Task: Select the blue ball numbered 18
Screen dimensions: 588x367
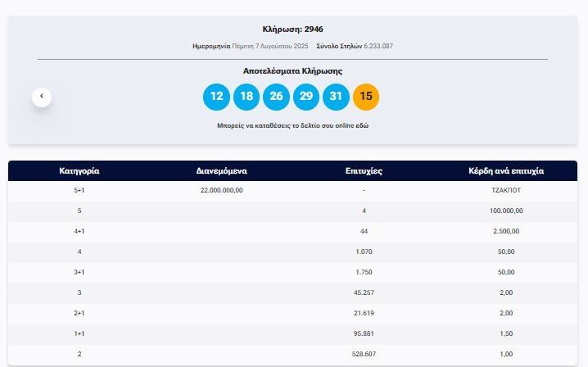Action: (247, 97)
